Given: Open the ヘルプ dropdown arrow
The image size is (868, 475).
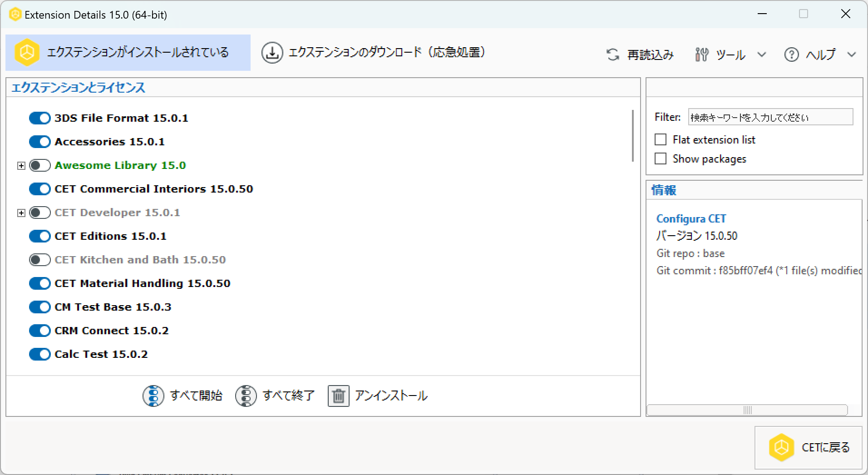Looking at the screenshot, I should pyautogui.click(x=852, y=55).
